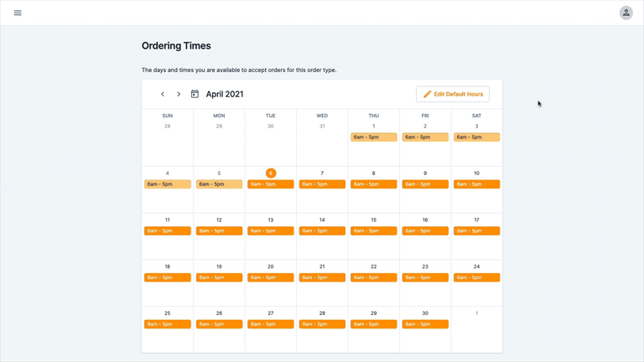Click the 6am - 5pm event on April 29
644x362 pixels.
tap(374, 324)
